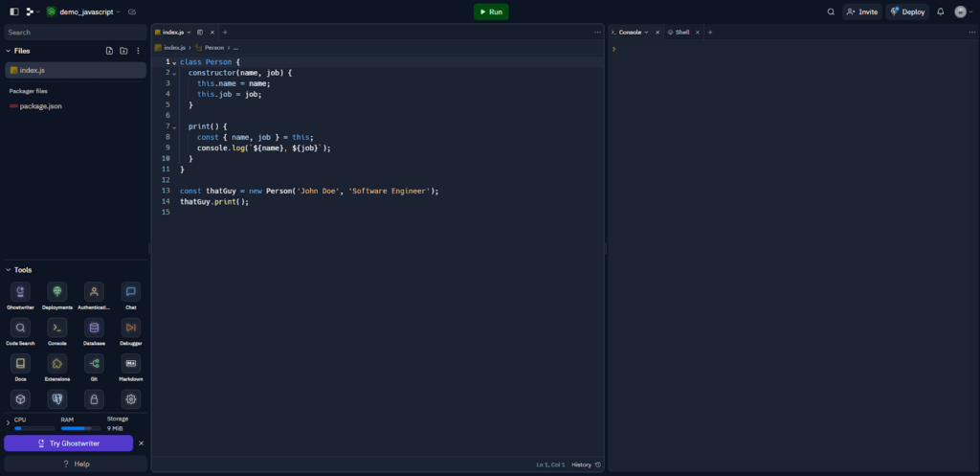Add new editor tab with plus

coord(225,32)
